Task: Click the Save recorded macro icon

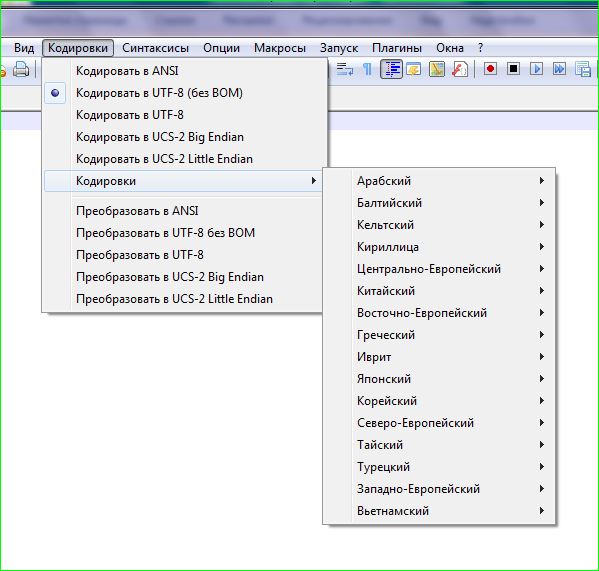Action: click(583, 69)
